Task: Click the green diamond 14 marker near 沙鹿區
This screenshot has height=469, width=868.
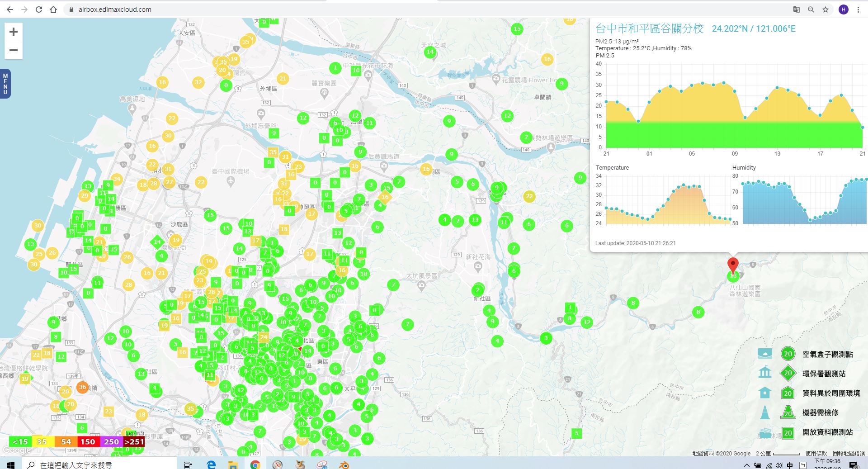Action: (157, 242)
